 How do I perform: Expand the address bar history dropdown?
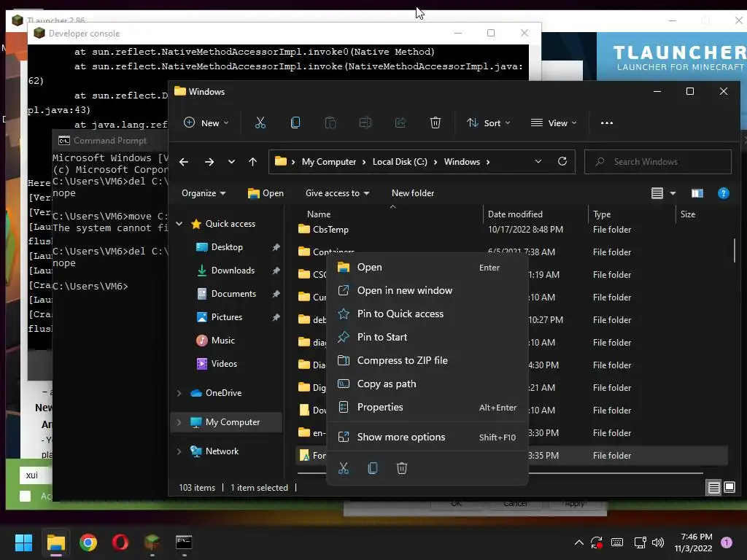click(x=538, y=161)
